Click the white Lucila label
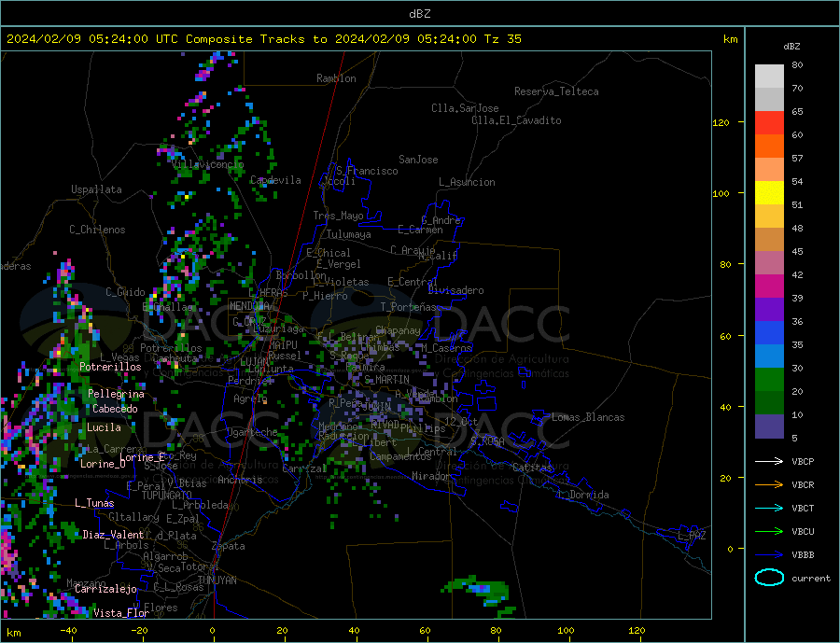This screenshot has width=840, height=643. point(104,427)
